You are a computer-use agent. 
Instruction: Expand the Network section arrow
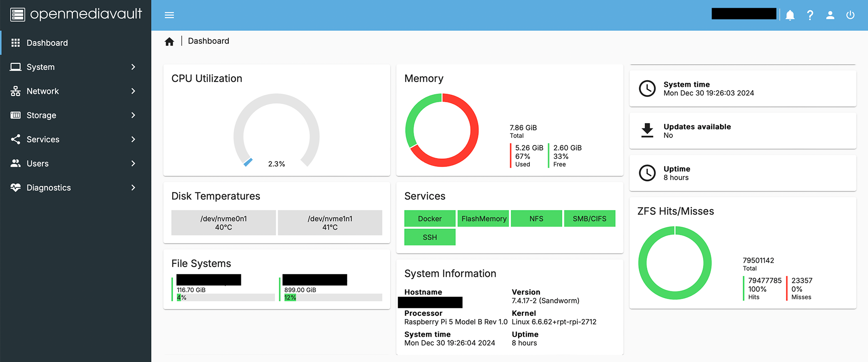pyautogui.click(x=133, y=91)
